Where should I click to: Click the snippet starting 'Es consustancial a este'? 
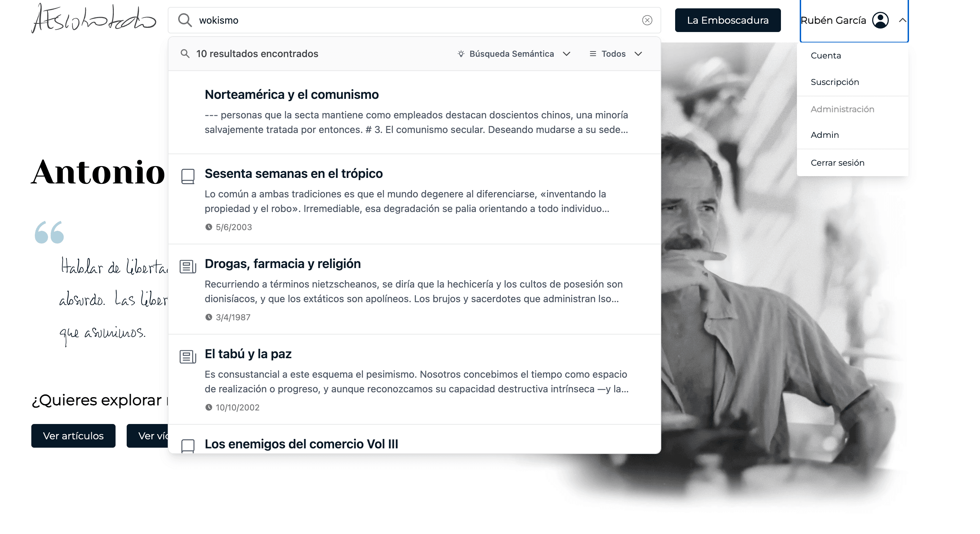(416, 382)
